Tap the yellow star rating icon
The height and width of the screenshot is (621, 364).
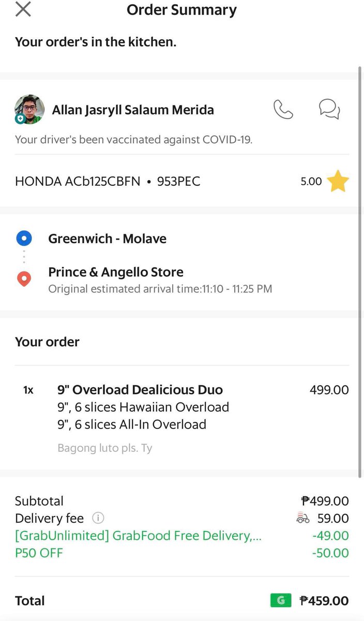338,182
